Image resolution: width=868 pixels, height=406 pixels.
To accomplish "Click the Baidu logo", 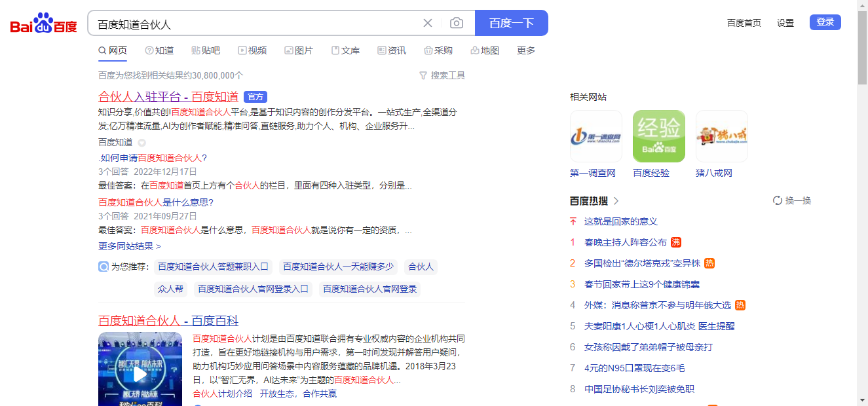I will coord(44,24).
